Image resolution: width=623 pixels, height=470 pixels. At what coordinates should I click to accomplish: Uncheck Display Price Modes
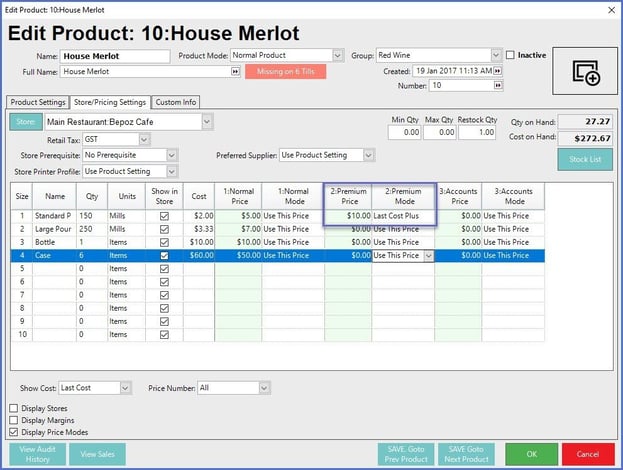tap(13, 432)
